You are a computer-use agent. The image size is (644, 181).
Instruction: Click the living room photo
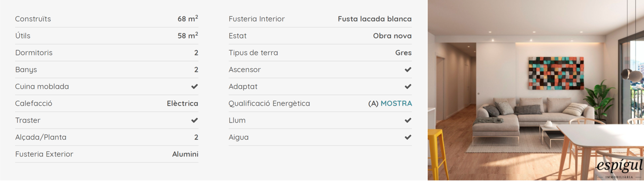click(536, 90)
